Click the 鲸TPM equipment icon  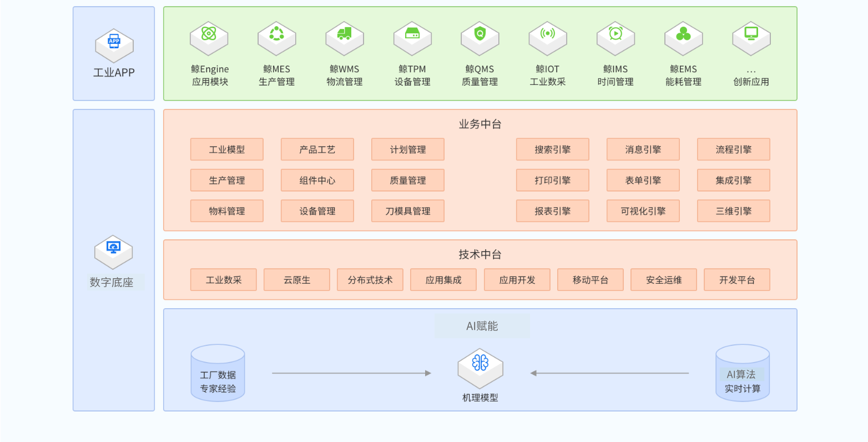[x=412, y=38]
